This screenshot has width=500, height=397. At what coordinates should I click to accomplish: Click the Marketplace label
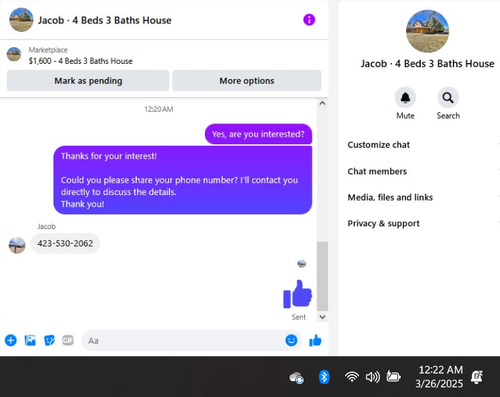48,50
